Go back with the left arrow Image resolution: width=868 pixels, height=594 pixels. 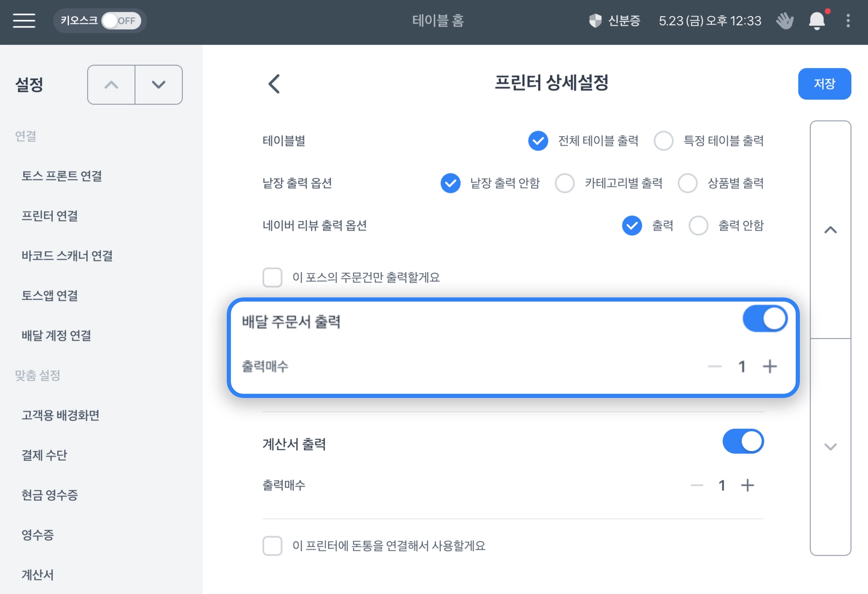coord(274,84)
